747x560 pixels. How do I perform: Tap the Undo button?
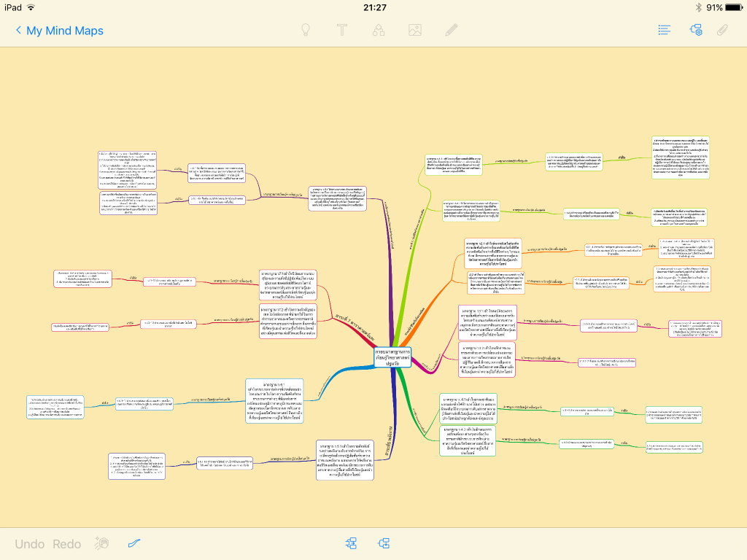pos(30,544)
